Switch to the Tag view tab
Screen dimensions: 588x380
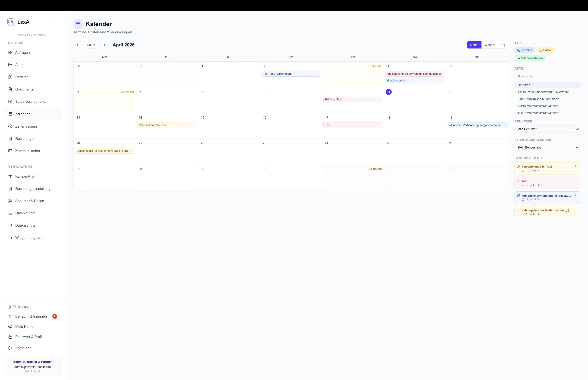tap(502, 45)
